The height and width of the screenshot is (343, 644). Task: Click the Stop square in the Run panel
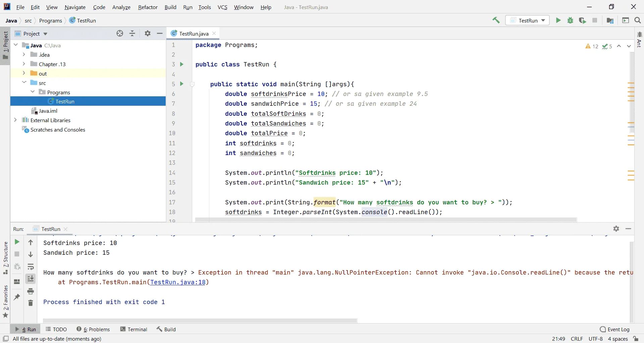click(17, 254)
